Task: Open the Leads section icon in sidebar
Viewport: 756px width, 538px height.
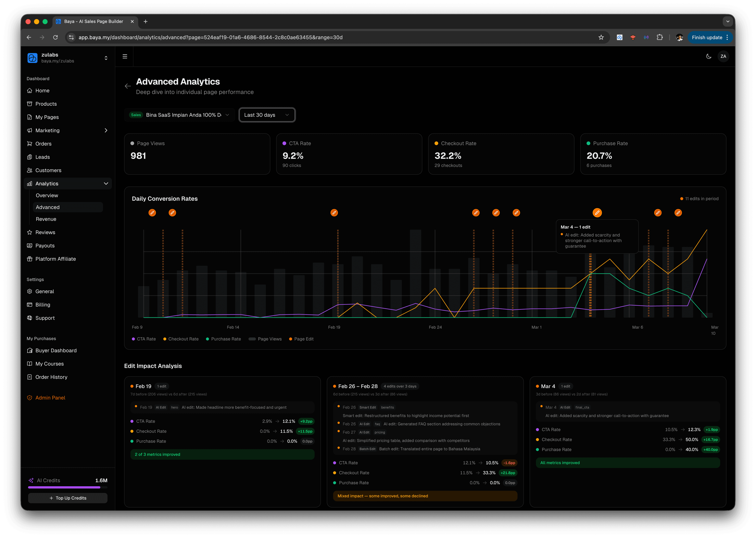Action: (30, 157)
